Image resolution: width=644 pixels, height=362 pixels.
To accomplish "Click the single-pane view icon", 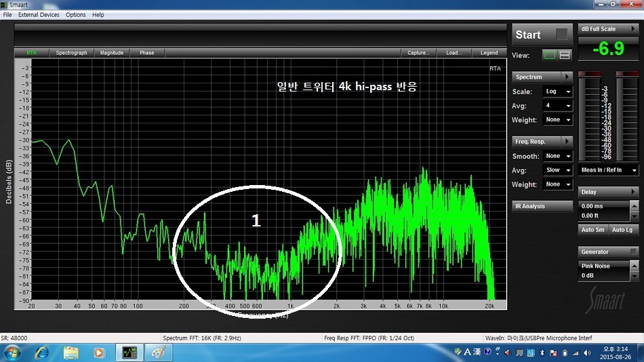I will coord(550,55).
